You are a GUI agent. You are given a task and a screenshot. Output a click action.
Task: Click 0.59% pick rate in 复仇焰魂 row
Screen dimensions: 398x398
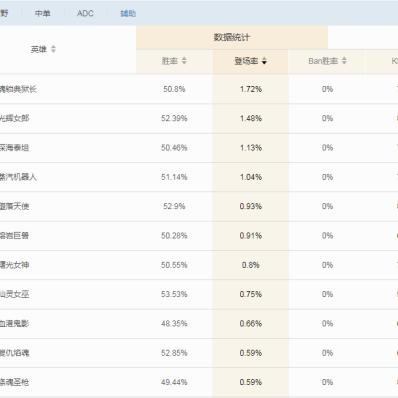[x=251, y=353]
